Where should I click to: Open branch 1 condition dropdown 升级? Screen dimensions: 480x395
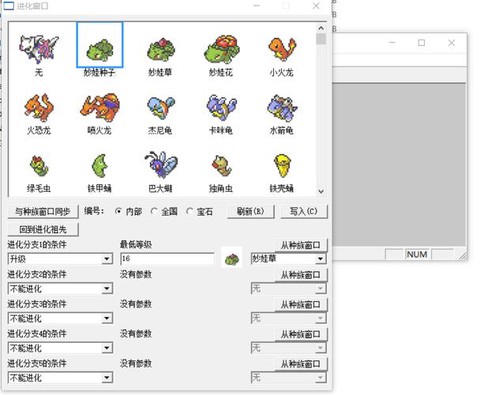pos(60,259)
